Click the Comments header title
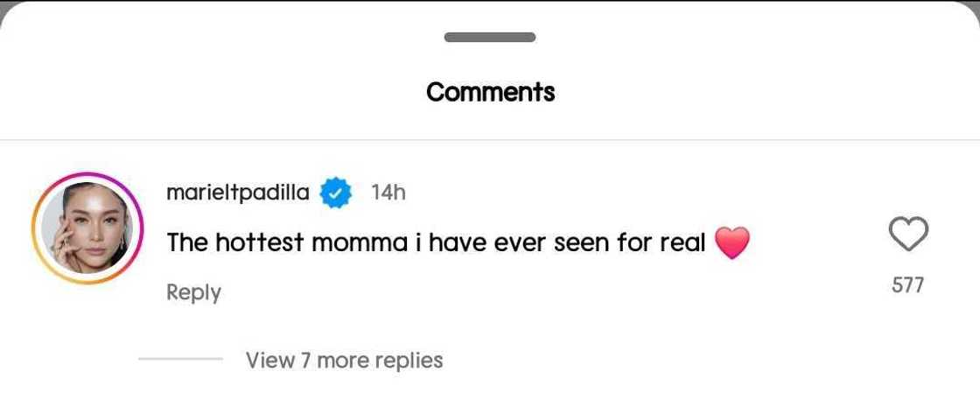 tap(490, 92)
